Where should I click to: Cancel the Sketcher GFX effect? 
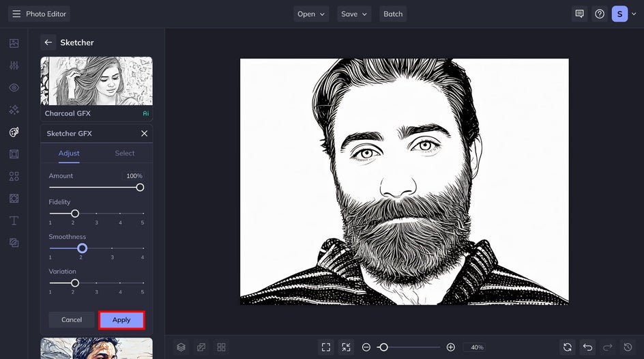click(72, 319)
